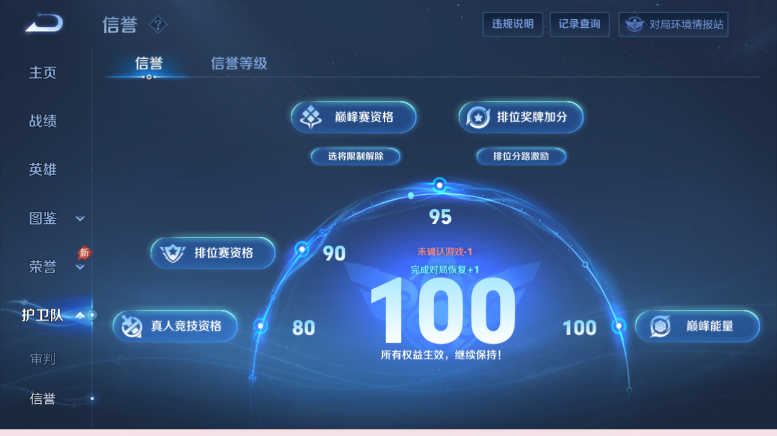Select the 排位分路激励 pill button
This screenshot has width=777, height=436.
click(521, 156)
